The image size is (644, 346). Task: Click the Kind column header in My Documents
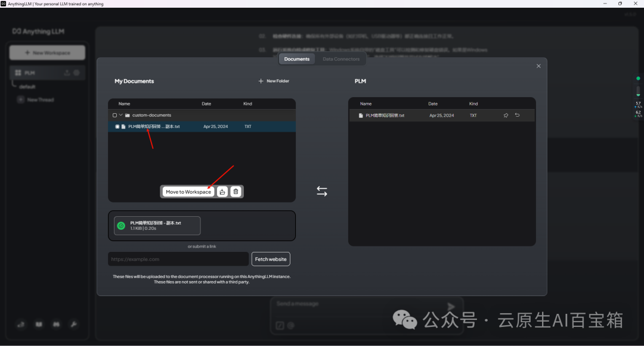click(x=247, y=104)
